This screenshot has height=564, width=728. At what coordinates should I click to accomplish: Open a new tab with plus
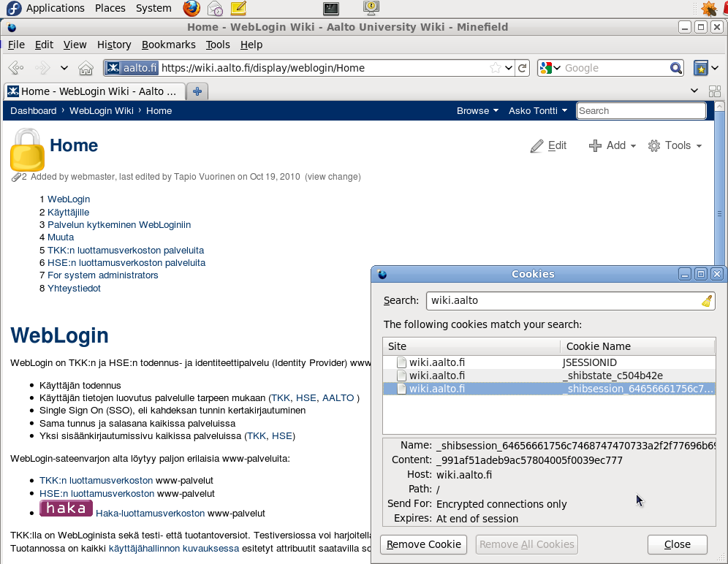click(x=197, y=91)
